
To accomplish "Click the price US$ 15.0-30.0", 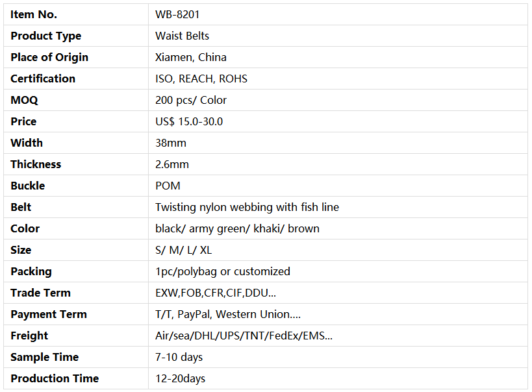I will pyautogui.click(x=189, y=122).
